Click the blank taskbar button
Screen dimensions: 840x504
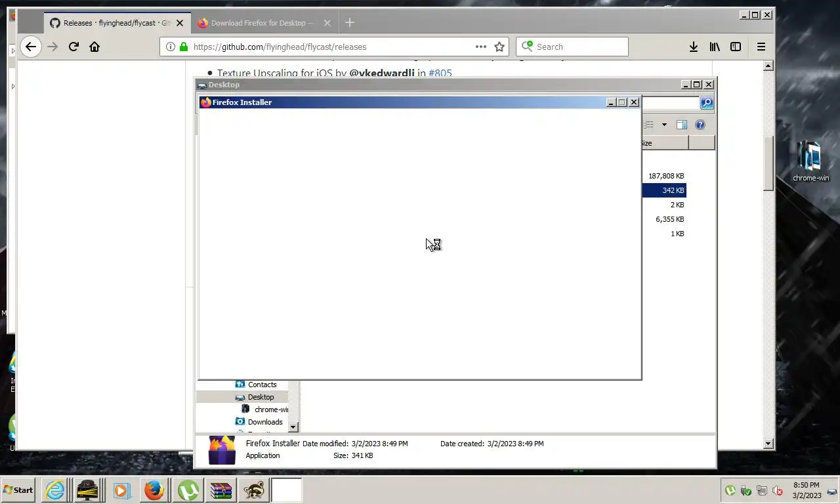(287, 490)
